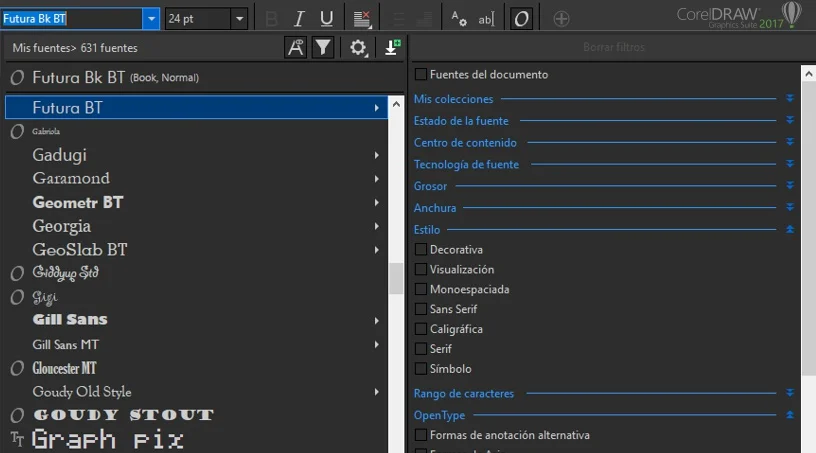The width and height of the screenshot is (816, 453).
Task: Toggle the interactive OpenType O icon
Action: tap(521, 19)
